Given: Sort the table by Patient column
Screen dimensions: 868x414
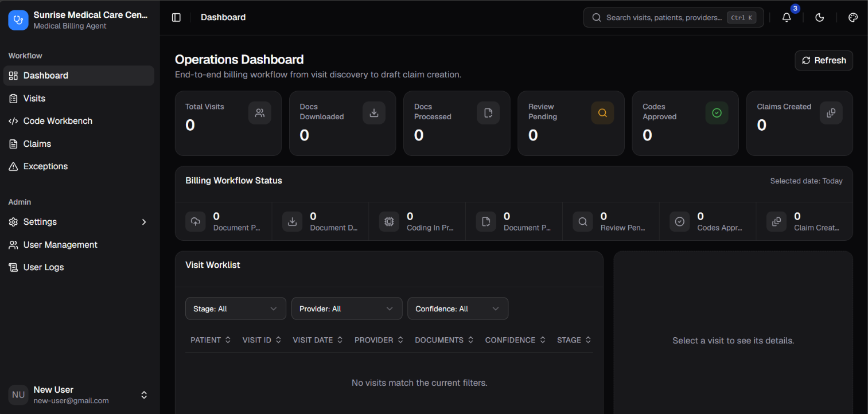Looking at the screenshot, I should 211,340.
